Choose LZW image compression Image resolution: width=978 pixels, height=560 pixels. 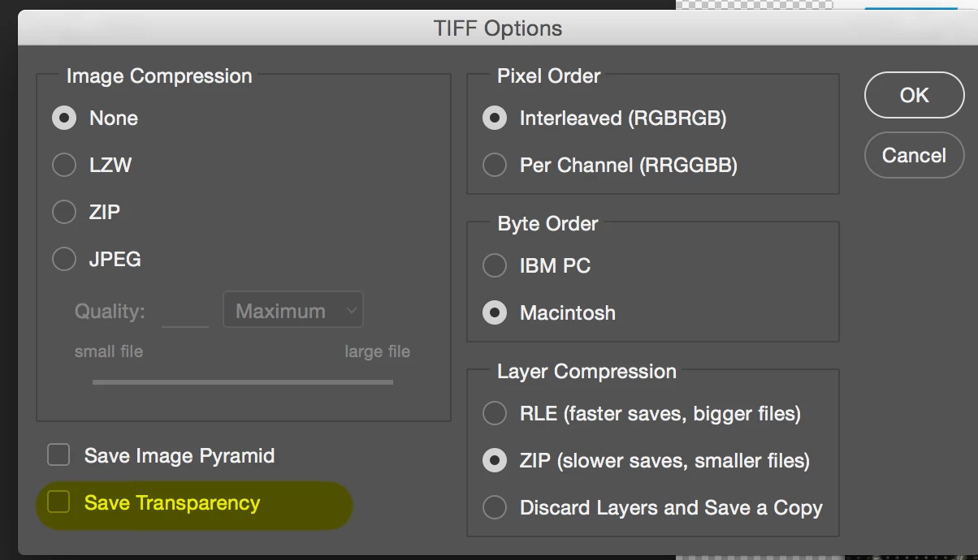[x=64, y=165]
